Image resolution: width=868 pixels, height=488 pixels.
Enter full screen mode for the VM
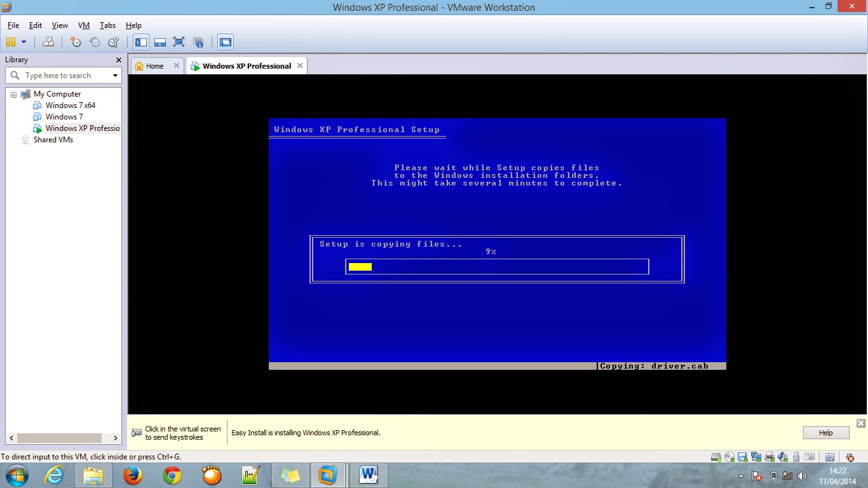coord(179,42)
